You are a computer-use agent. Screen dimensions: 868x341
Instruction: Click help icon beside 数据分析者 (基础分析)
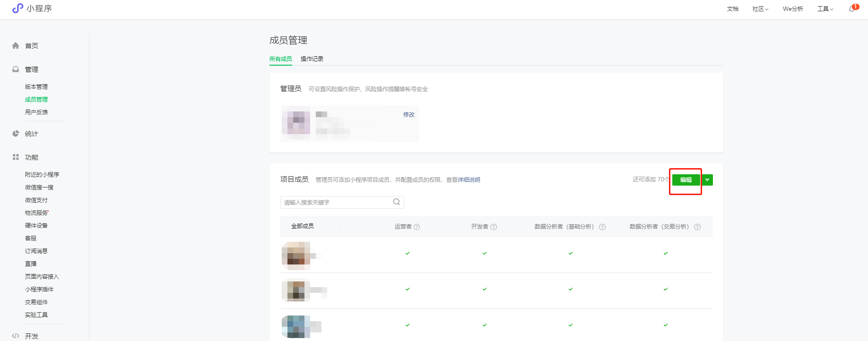tap(602, 227)
